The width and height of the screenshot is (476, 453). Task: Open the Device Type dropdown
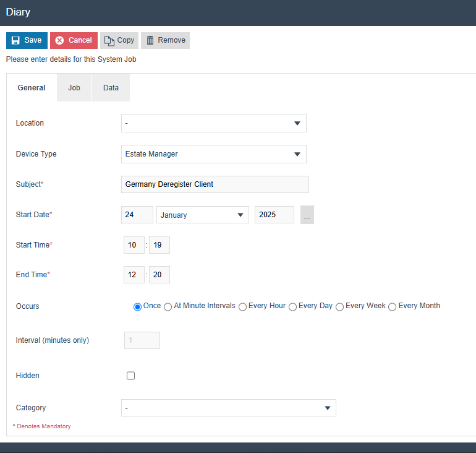click(213, 154)
